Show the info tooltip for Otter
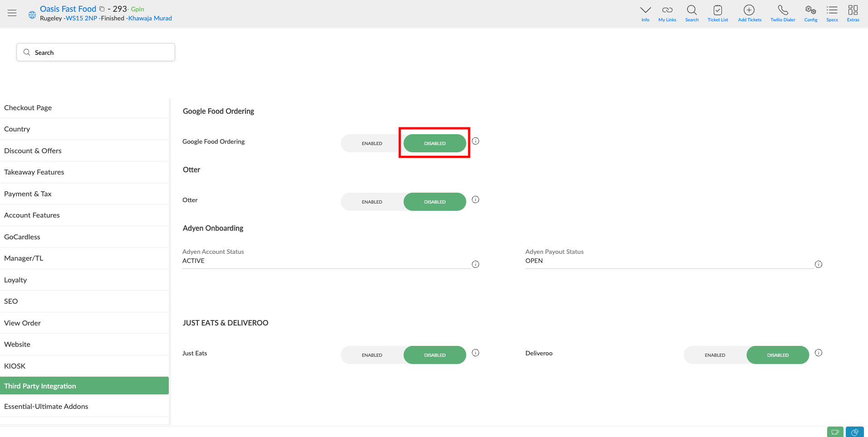This screenshot has width=868, height=437. coord(476,199)
